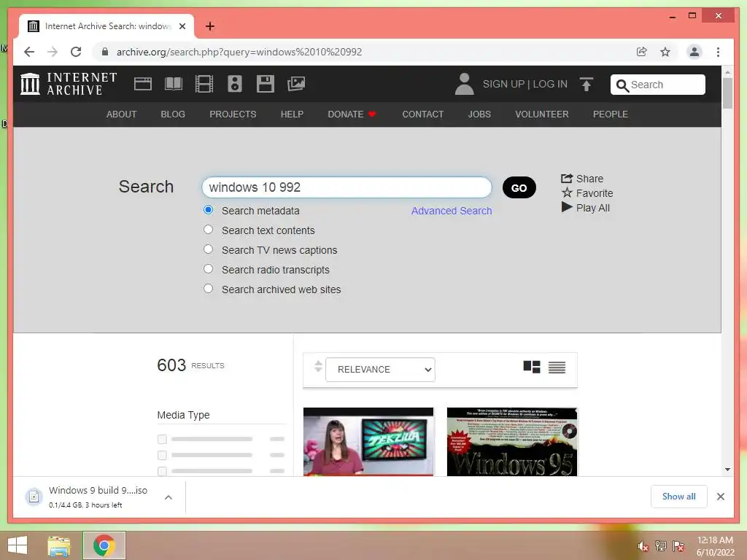
Task: Open the ABOUT menu item
Action: pyautogui.click(x=122, y=114)
